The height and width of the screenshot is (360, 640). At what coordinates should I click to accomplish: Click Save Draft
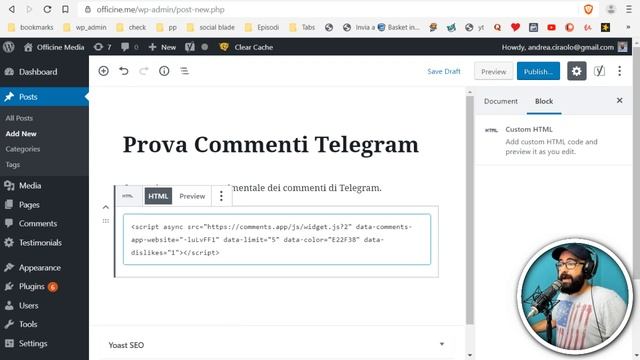tap(444, 71)
